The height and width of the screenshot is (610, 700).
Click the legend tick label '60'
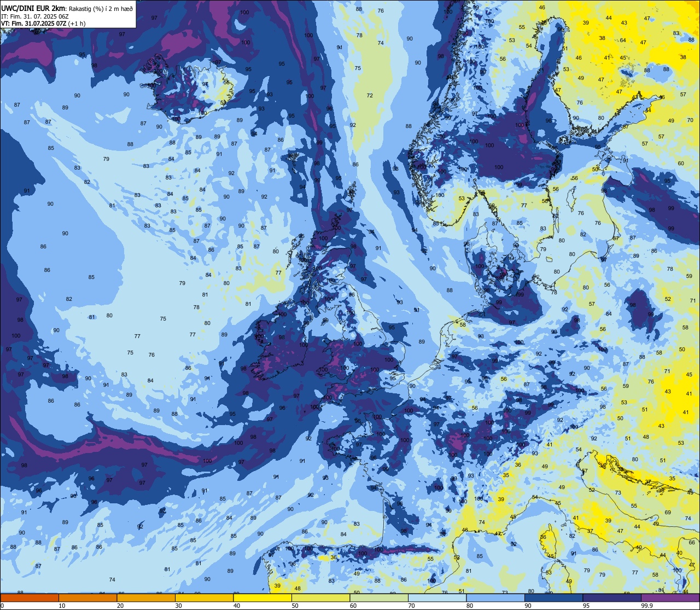pos(353,606)
